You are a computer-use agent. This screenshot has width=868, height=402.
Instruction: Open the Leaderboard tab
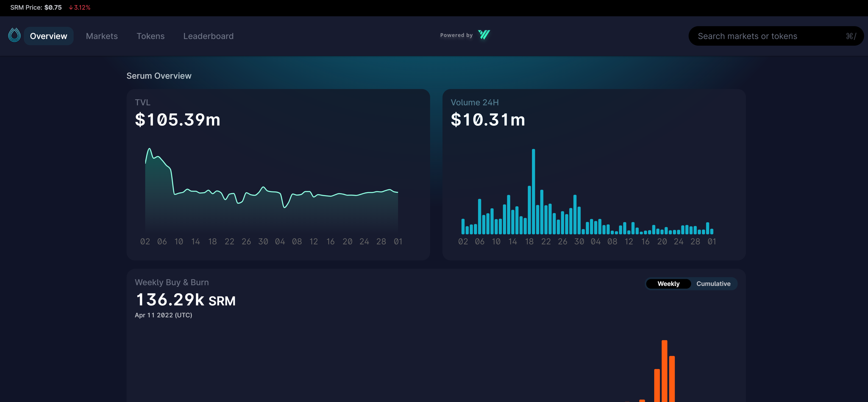[209, 36]
